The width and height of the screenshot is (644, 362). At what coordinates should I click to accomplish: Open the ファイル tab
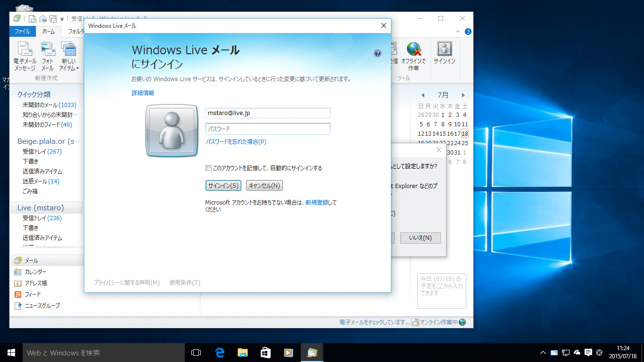click(x=22, y=32)
